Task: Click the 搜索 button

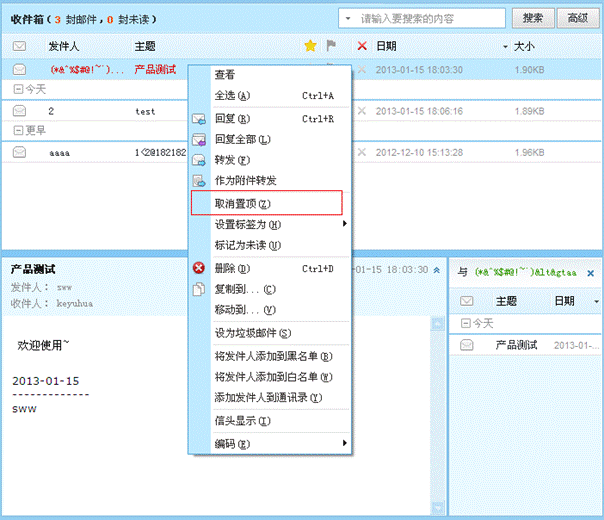Action: click(533, 18)
